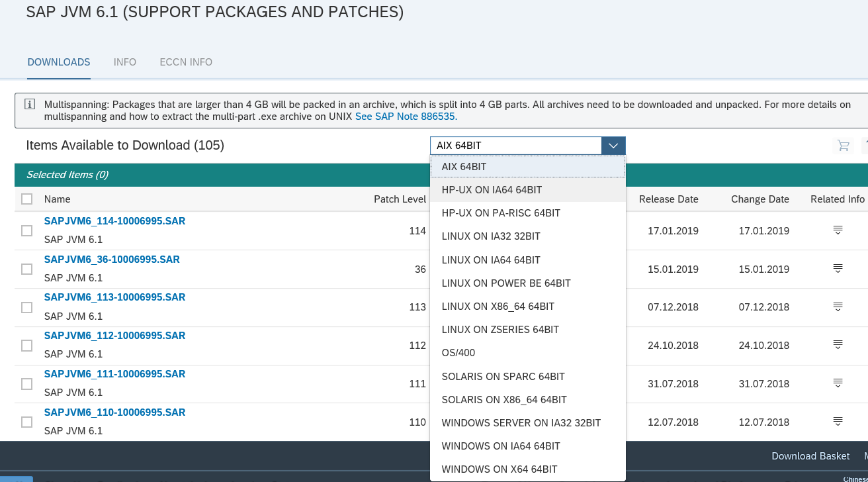Image resolution: width=868 pixels, height=482 pixels.
Task: Click release date 12.07.2018
Action: pyautogui.click(x=673, y=422)
